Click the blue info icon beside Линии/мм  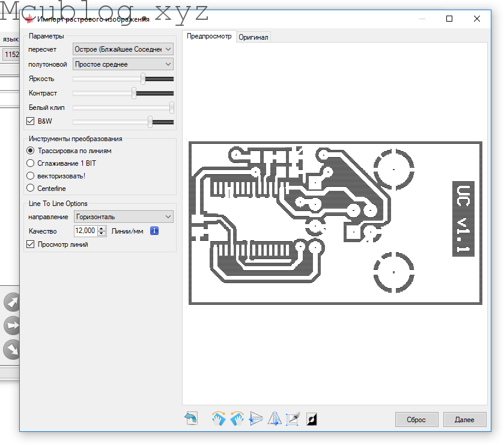154,231
